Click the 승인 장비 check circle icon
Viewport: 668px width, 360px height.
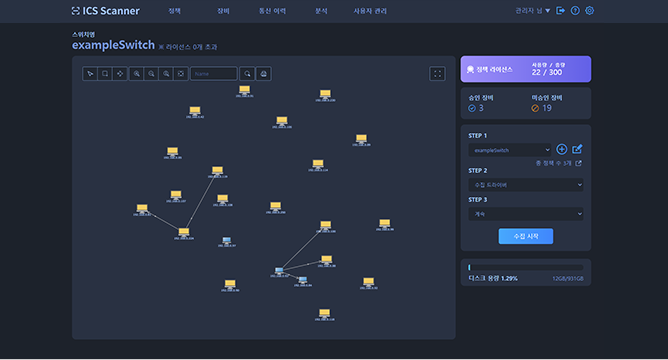click(472, 108)
